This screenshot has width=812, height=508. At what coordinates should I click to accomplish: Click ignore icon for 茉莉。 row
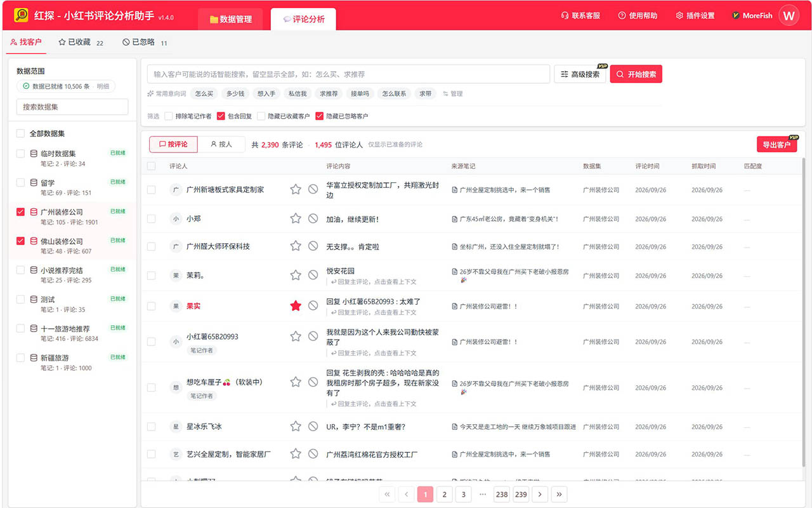pyautogui.click(x=313, y=275)
